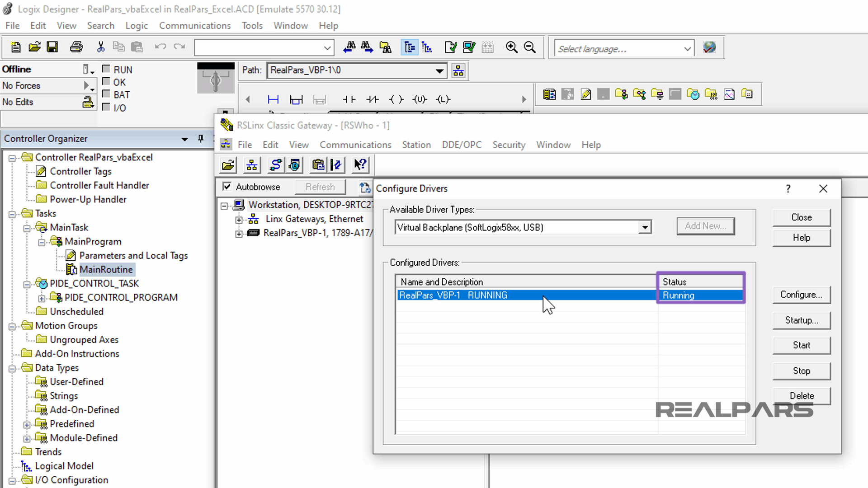The height and width of the screenshot is (488, 868).
Task: Click the Start driver button
Action: 802,345
